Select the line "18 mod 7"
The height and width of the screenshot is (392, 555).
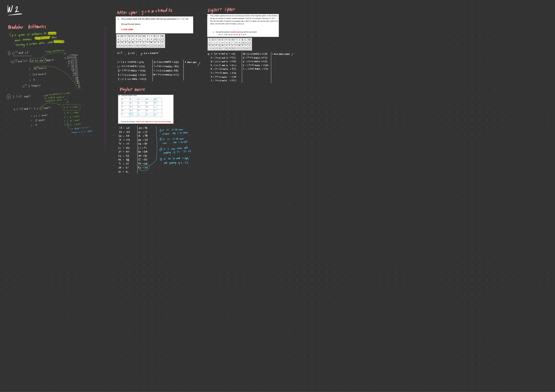38,120
